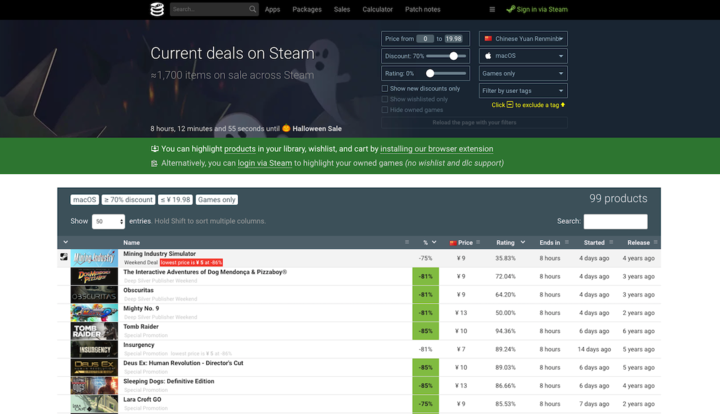Click the Tomb Raider game thumbnail

point(93,331)
